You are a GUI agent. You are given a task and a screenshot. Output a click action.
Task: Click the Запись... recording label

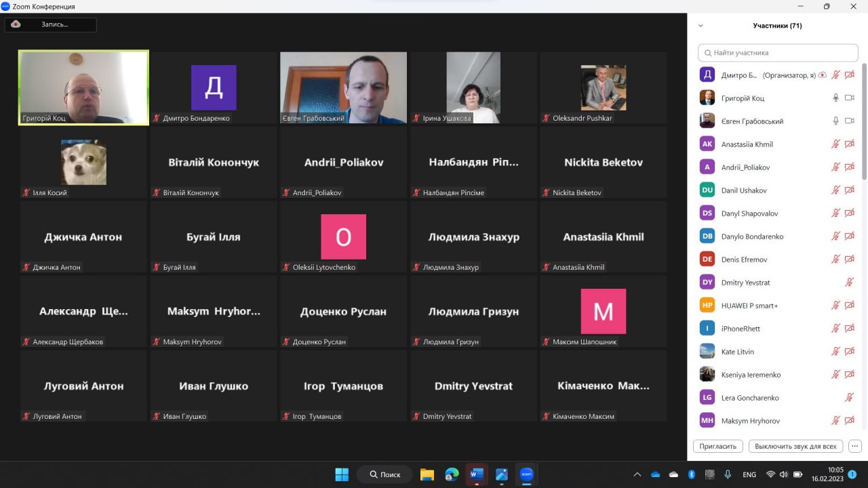point(54,24)
